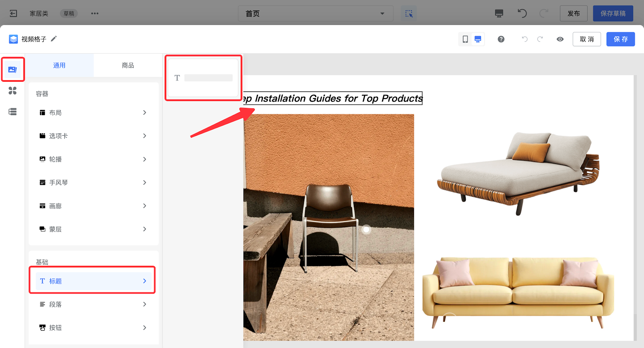Click the 保存 save button
Screen dimensions: 644x348
(x=620, y=39)
